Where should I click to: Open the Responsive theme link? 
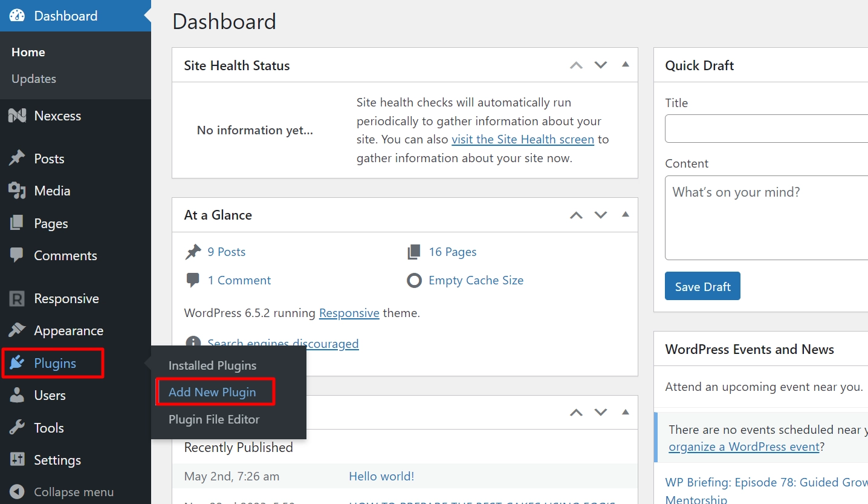point(349,313)
